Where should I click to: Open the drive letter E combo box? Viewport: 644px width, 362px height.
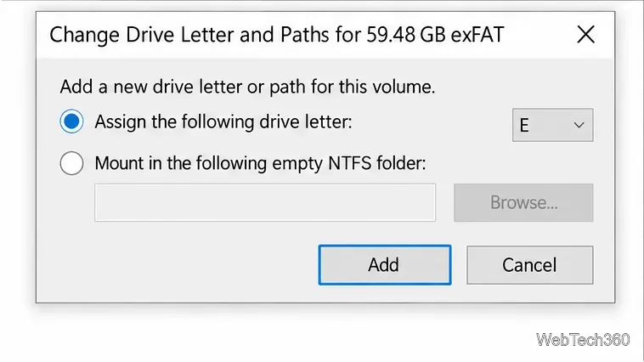coord(552,125)
